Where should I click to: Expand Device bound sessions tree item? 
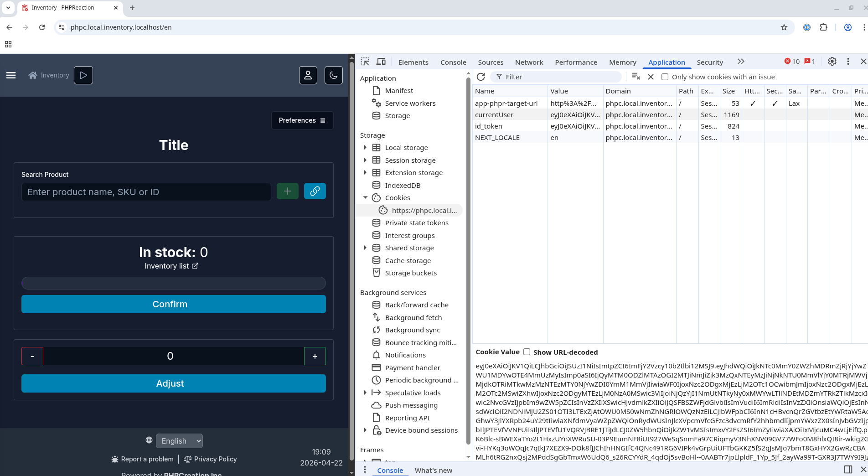(x=365, y=430)
